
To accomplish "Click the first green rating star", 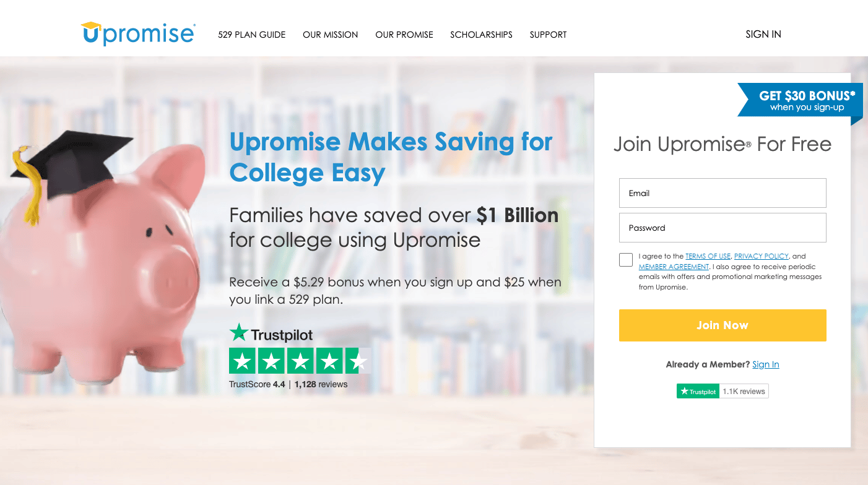I will coord(242,359).
